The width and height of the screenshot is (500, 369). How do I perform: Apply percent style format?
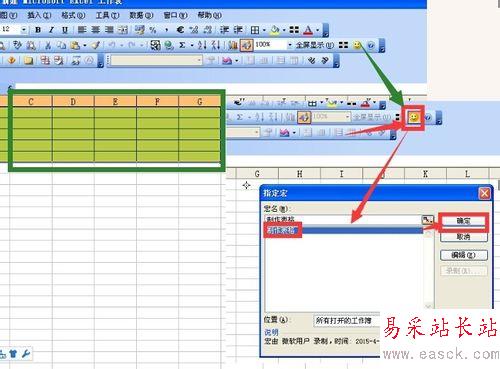[x=153, y=30]
